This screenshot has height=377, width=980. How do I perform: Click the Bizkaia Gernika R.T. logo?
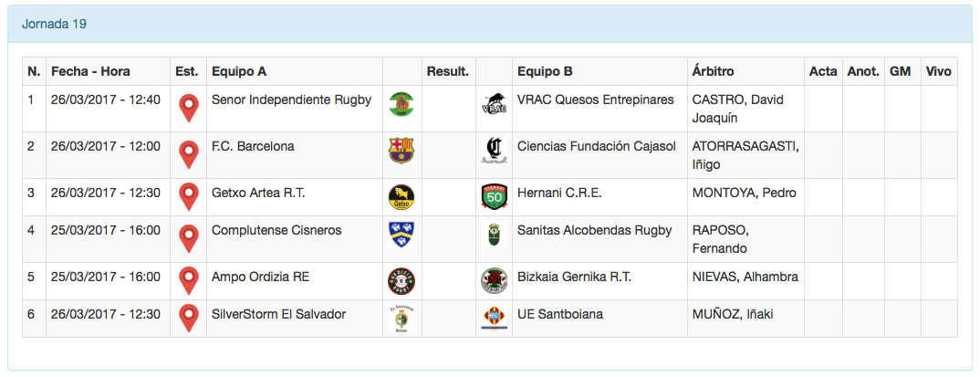pos(494,280)
